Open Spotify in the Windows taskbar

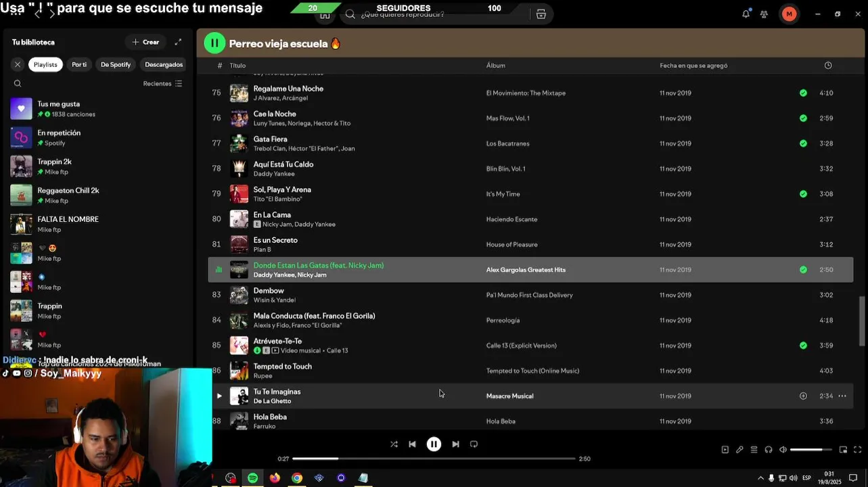pos(252,478)
